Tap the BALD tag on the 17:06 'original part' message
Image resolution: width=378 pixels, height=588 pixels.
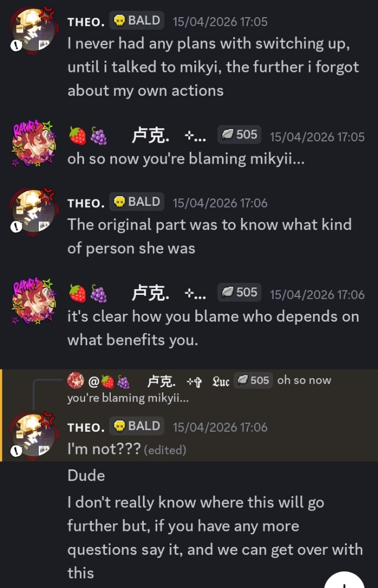pos(136,201)
